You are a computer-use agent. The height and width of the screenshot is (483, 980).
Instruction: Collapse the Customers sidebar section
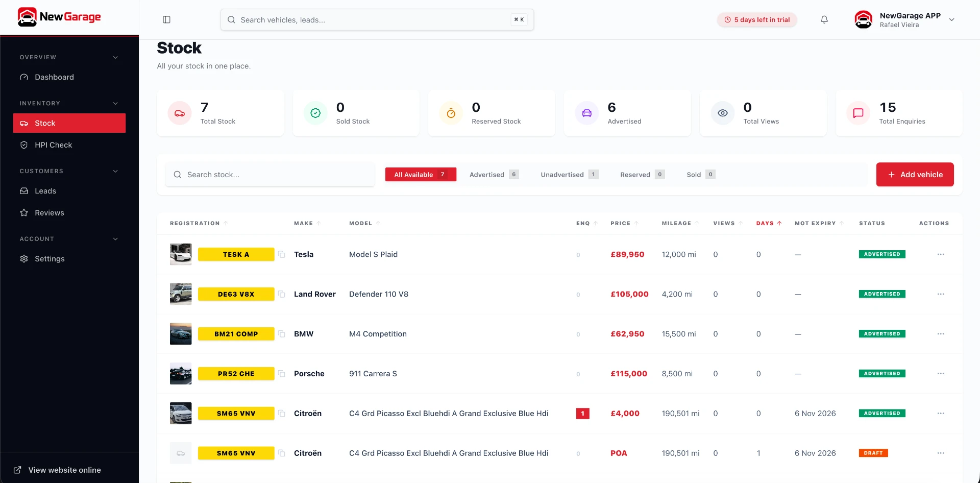(x=115, y=171)
